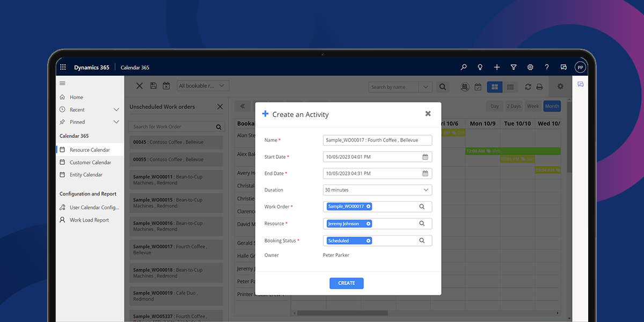The image size is (644, 322).
Task: Click the search icon in Work Order search
Action: tap(219, 127)
